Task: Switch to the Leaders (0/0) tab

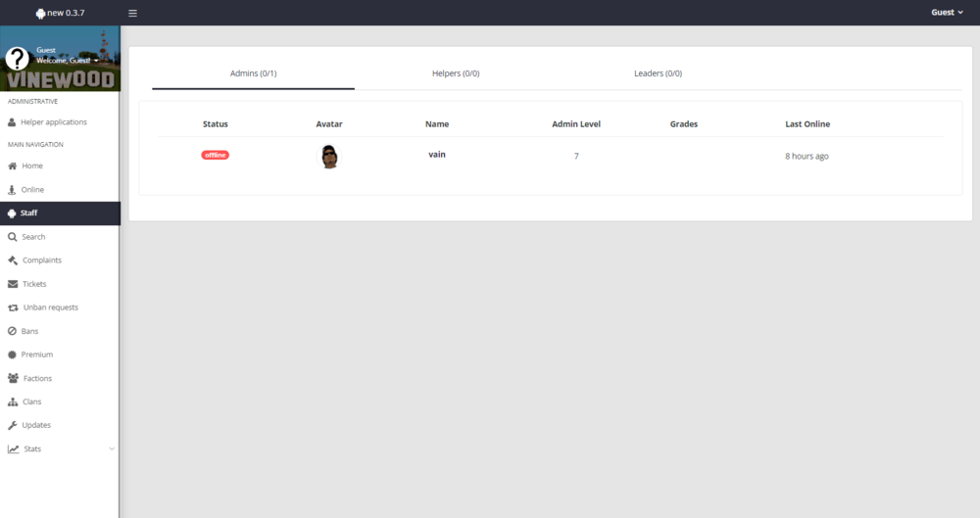Action: (x=659, y=73)
